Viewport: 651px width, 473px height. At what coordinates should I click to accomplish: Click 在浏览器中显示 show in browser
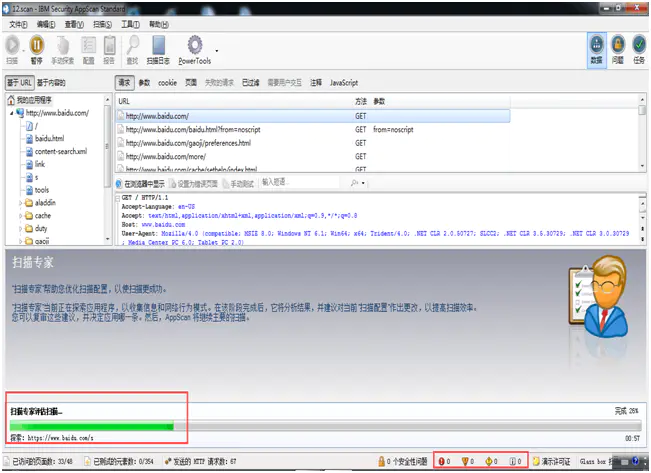click(x=140, y=184)
